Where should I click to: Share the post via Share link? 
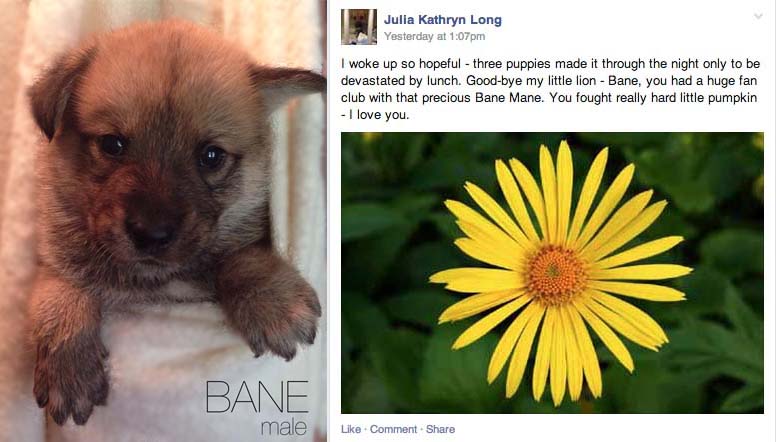[x=440, y=429]
